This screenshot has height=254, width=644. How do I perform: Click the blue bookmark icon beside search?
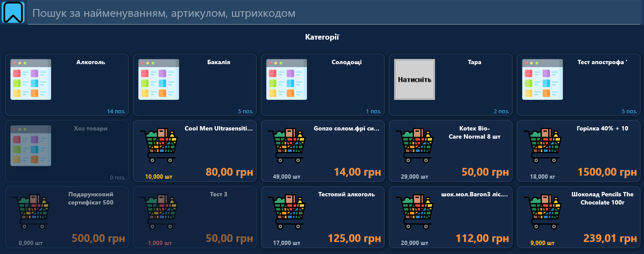(x=13, y=12)
